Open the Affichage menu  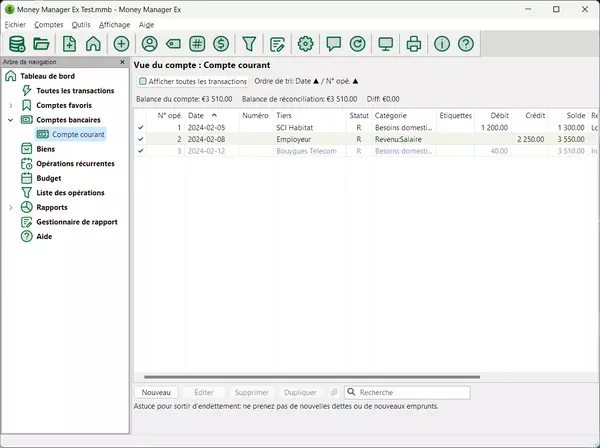[114, 24]
